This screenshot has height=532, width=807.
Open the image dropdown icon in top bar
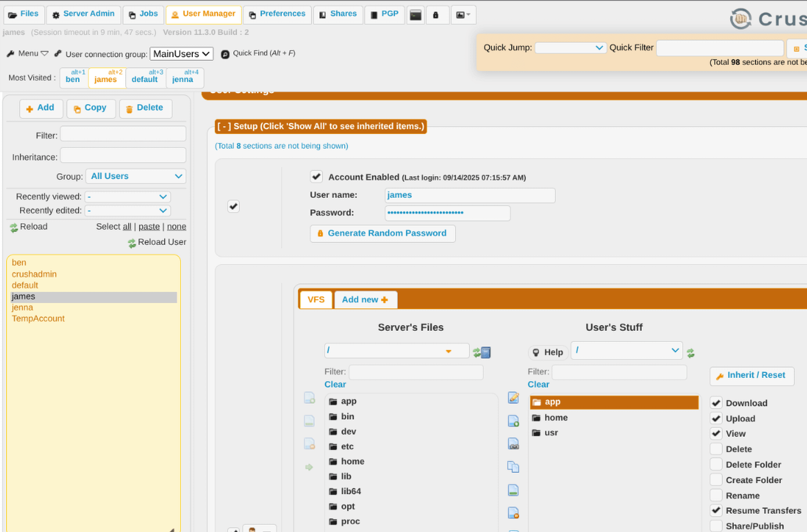[463, 15]
